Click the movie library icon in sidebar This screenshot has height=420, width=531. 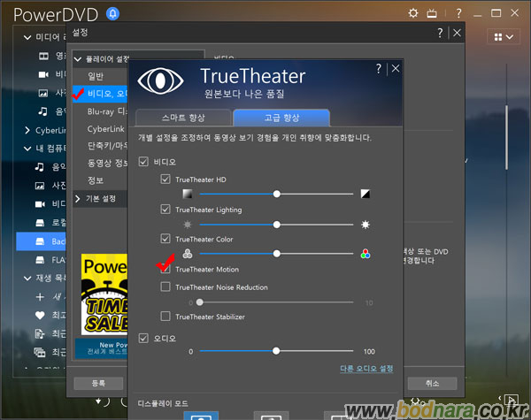coord(43,56)
